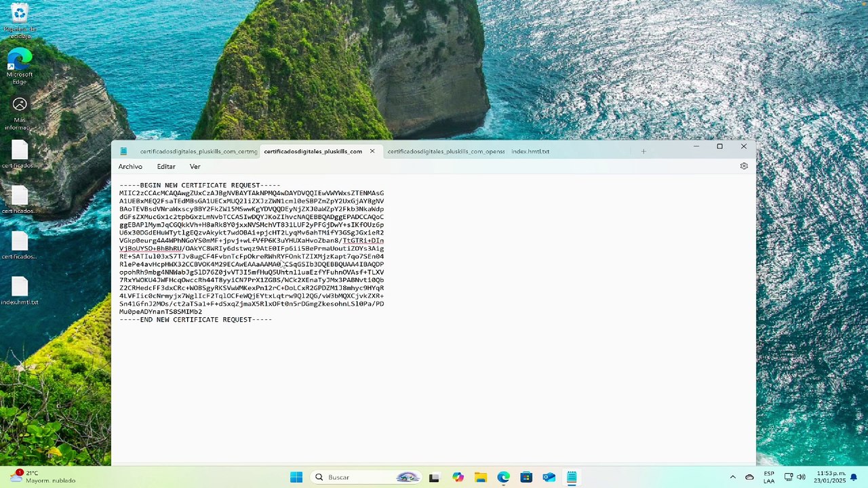
Task: Open Microsoft Edge from taskbar
Action: [x=503, y=477]
